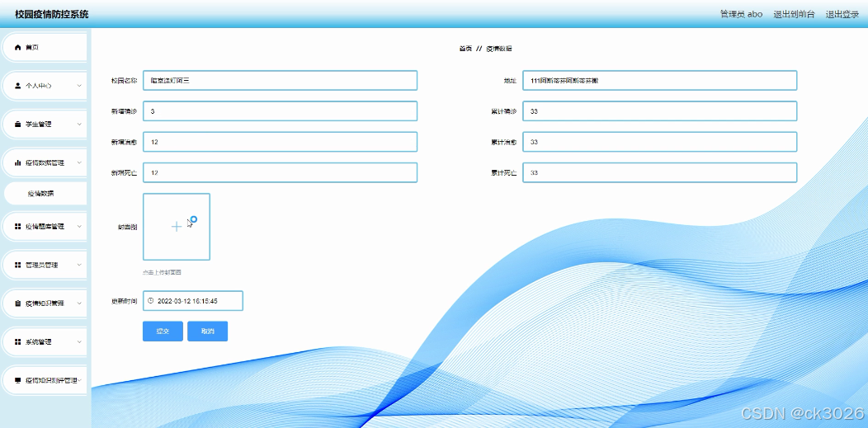Collapse 疫情数据管理 menu chevron
Screen dimensions: 868x428
pos(79,162)
